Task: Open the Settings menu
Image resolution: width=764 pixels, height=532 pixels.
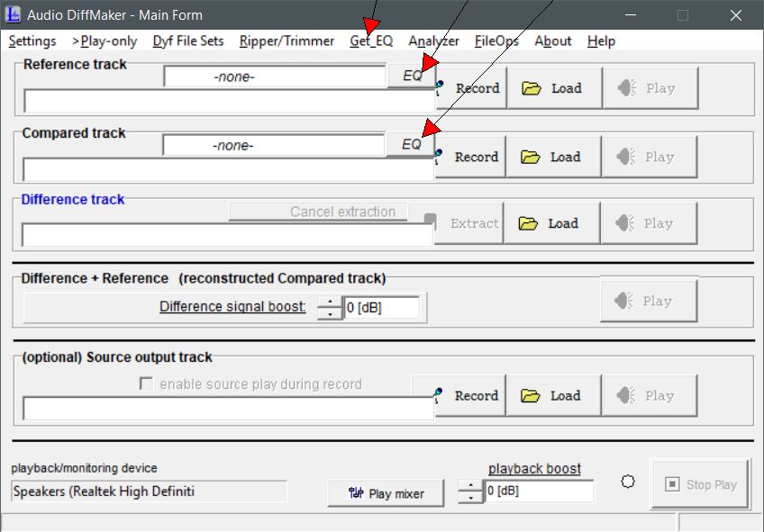Action: 32,41
